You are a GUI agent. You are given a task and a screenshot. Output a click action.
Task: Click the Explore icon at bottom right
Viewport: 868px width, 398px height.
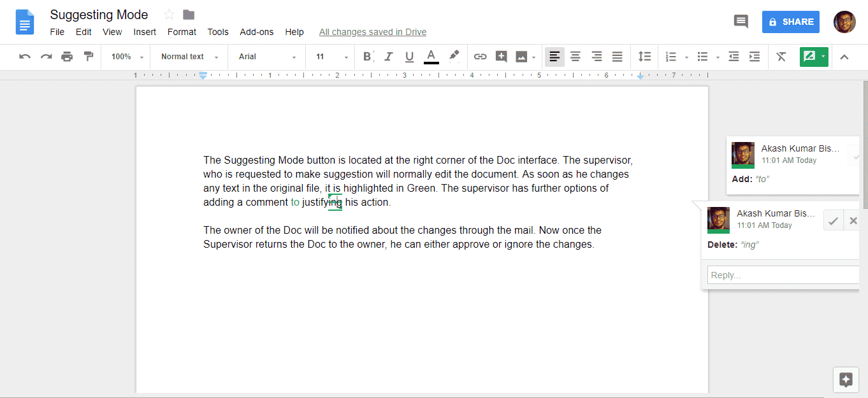pos(846,380)
